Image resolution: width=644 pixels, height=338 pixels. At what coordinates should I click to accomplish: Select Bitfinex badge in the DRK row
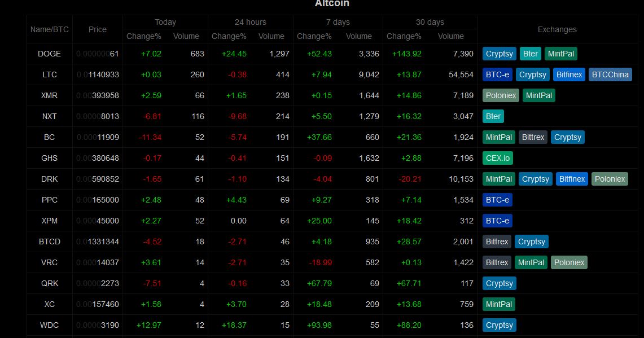pyautogui.click(x=572, y=179)
